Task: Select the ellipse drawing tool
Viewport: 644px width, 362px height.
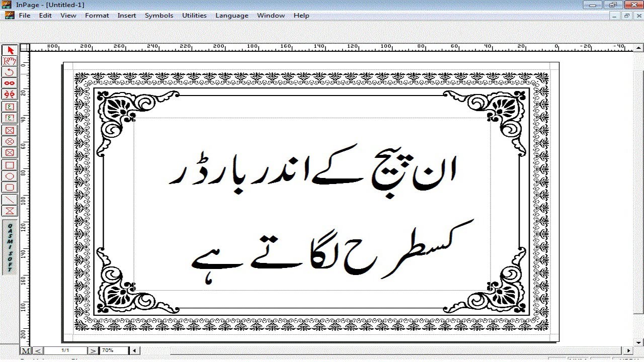Action: 10,176
